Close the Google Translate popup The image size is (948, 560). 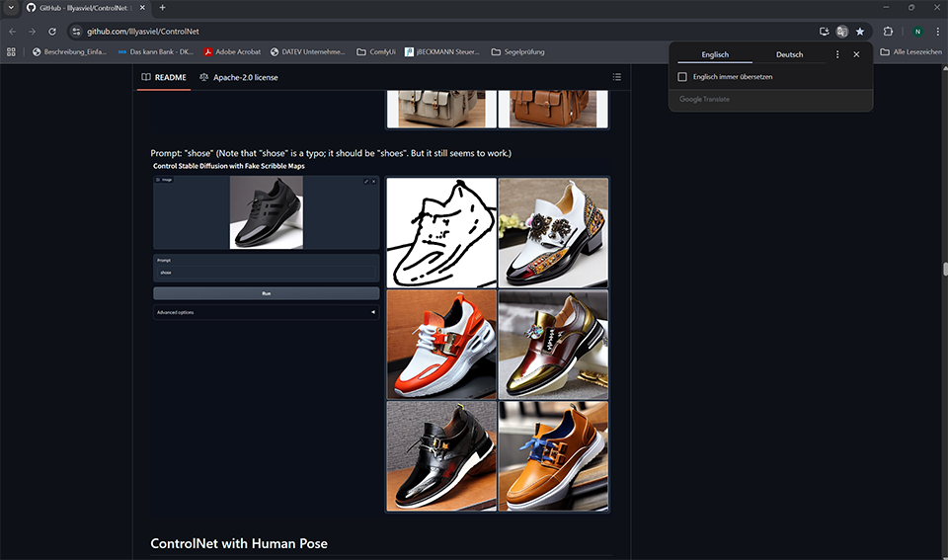click(856, 54)
